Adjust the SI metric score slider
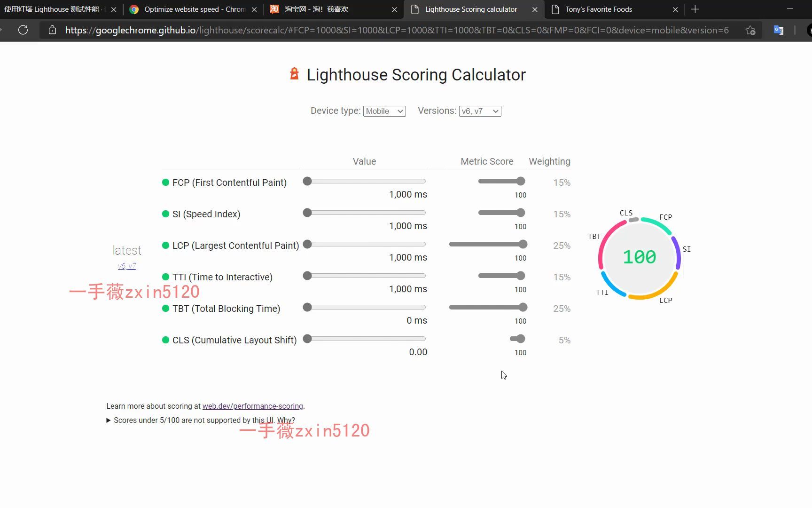Viewport: 812px width, 508px height. click(x=502, y=213)
